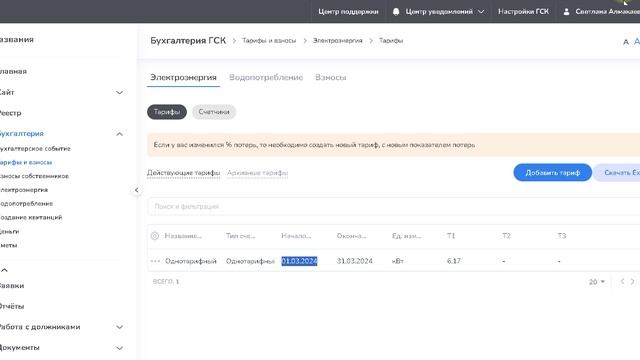Expand the Центр уведомлений dropdown
Image resolution: width=640 pixels, height=360 pixels.
coord(481,12)
